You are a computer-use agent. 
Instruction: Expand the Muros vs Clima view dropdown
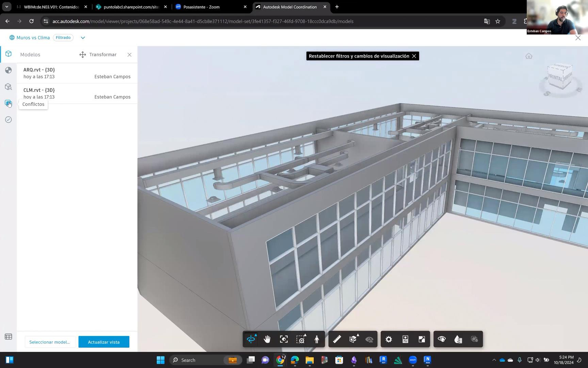[x=83, y=37]
